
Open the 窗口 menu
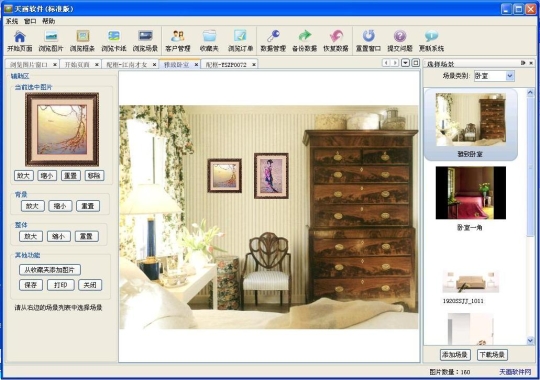click(x=30, y=21)
